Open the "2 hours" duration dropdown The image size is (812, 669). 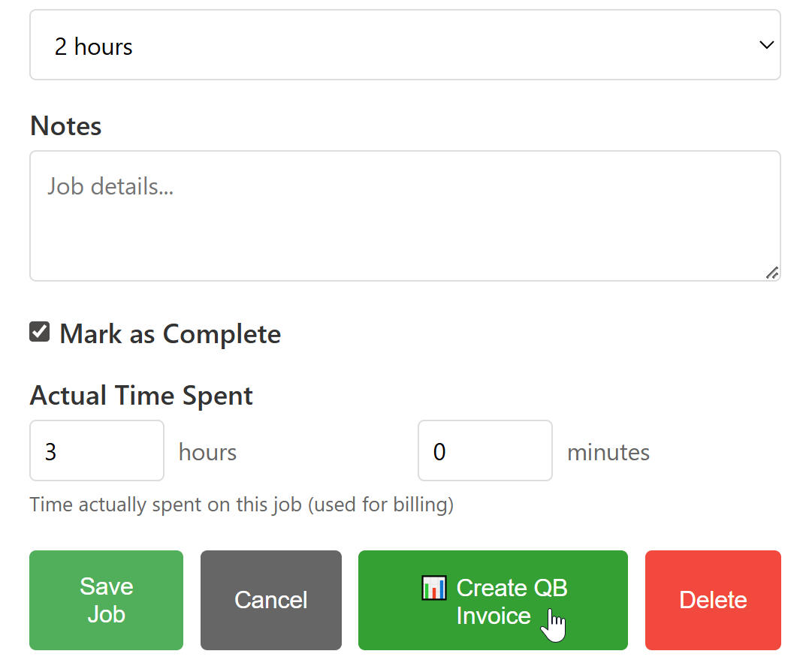[x=405, y=45]
